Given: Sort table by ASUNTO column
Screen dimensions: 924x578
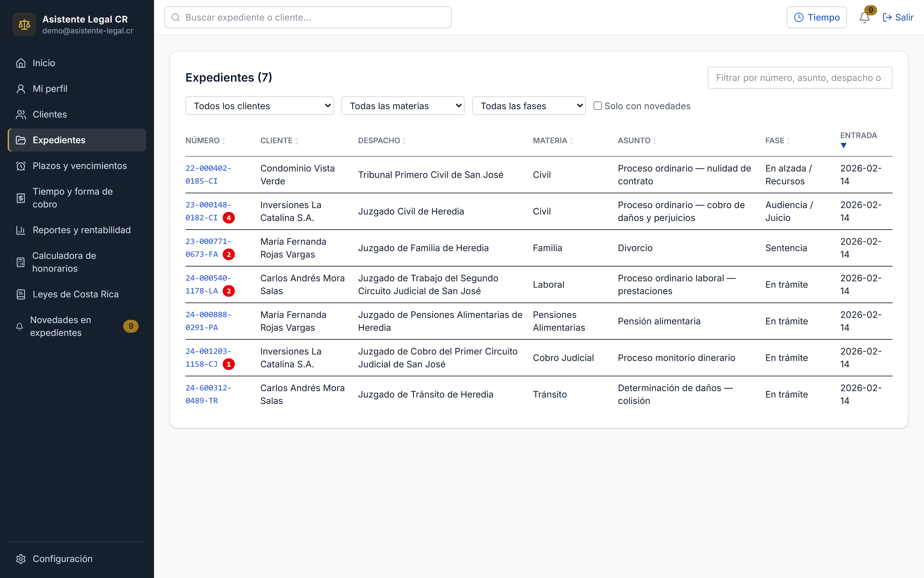Looking at the screenshot, I should coord(637,141).
